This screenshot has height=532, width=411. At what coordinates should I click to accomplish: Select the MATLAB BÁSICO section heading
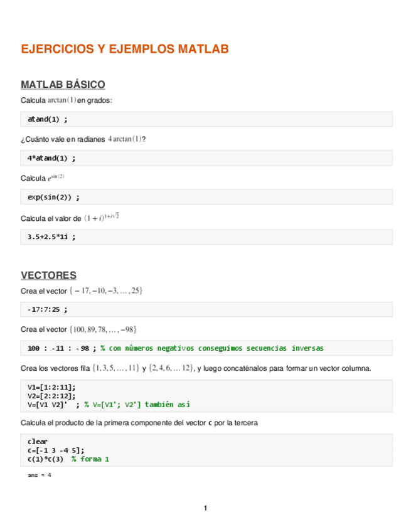[x=63, y=85]
